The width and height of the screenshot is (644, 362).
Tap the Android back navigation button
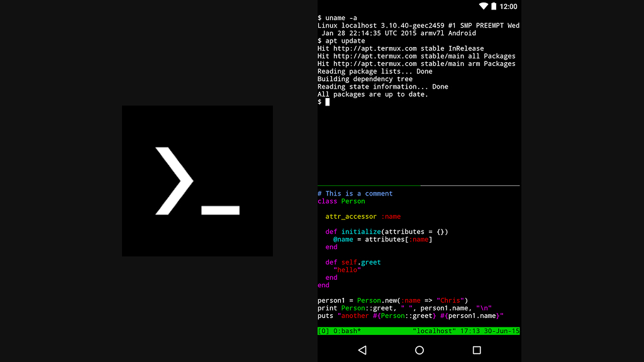click(x=362, y=350)
